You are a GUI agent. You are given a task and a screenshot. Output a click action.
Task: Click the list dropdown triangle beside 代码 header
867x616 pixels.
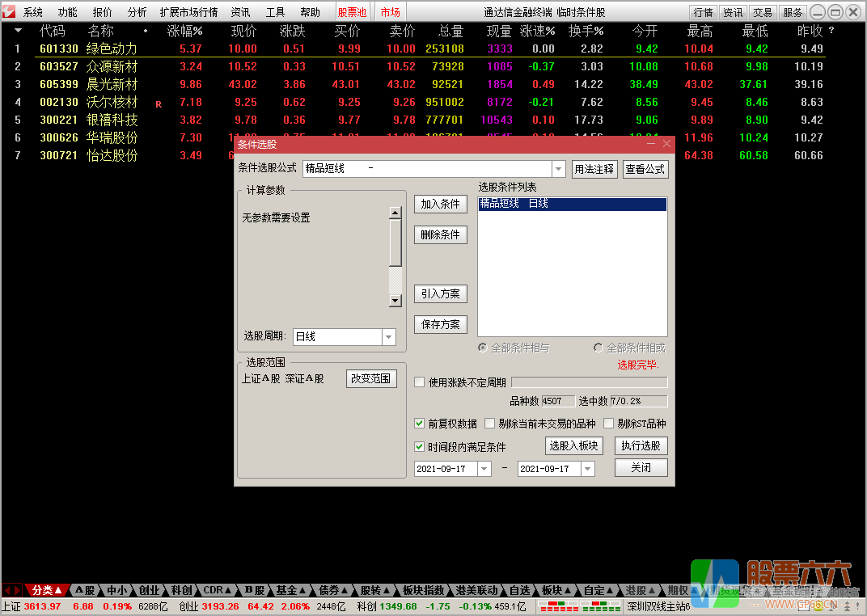[18, 31]
